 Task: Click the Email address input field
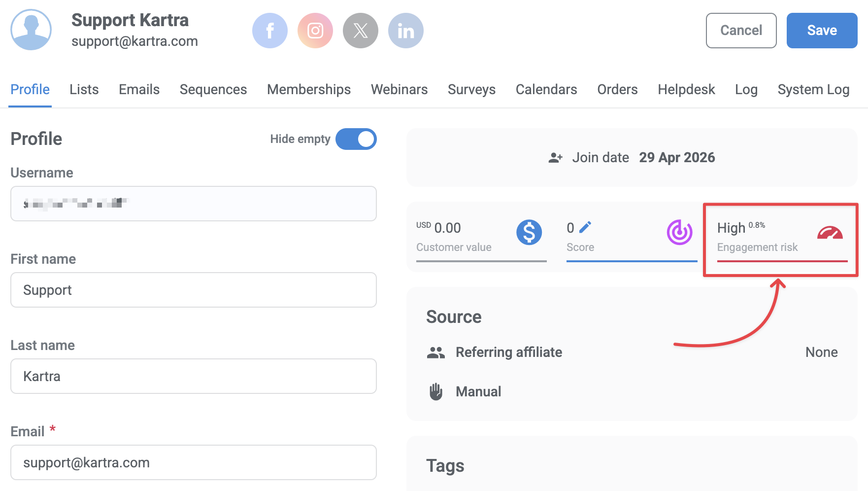tap(193, 462)
